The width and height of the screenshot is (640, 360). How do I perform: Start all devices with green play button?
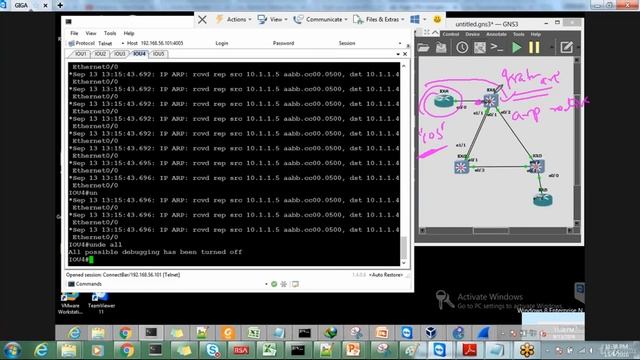click(x=517, y=48)
